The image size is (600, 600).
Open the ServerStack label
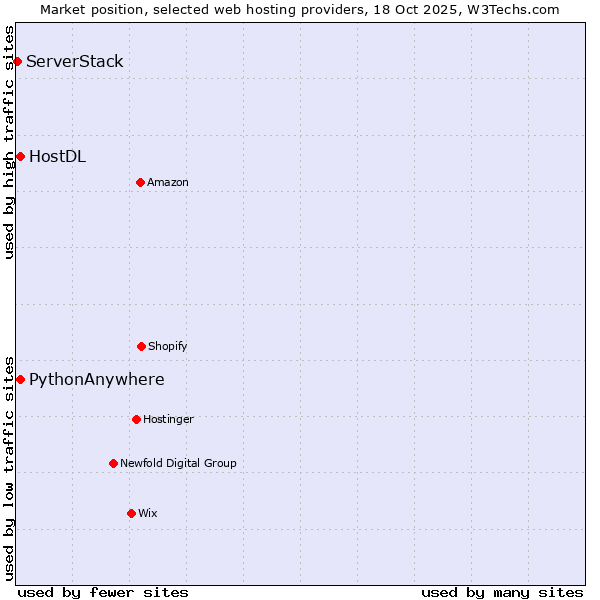(x=75, y=62)
